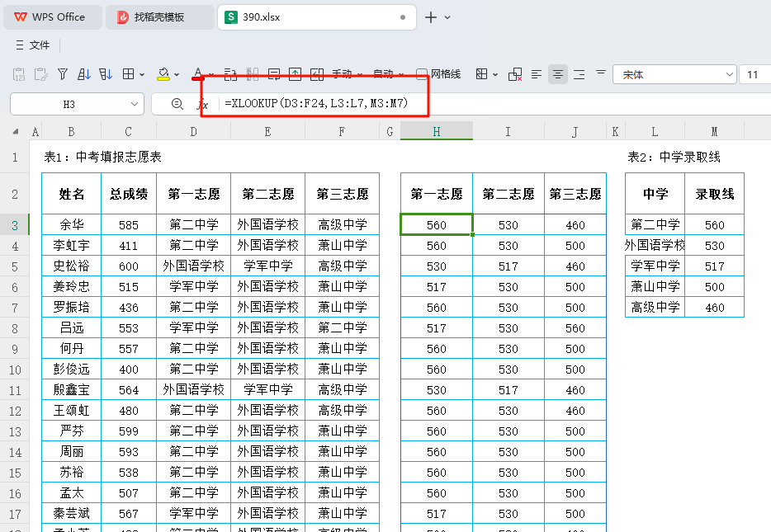Click the score cell 599 for 严芬
This screenshot has width=771, height=532.
point(128,431)
